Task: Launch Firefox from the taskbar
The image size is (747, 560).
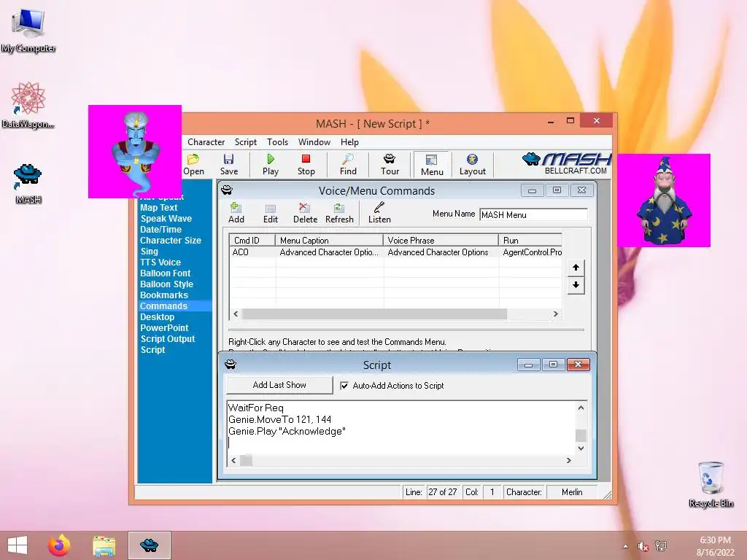Action: 59,545
